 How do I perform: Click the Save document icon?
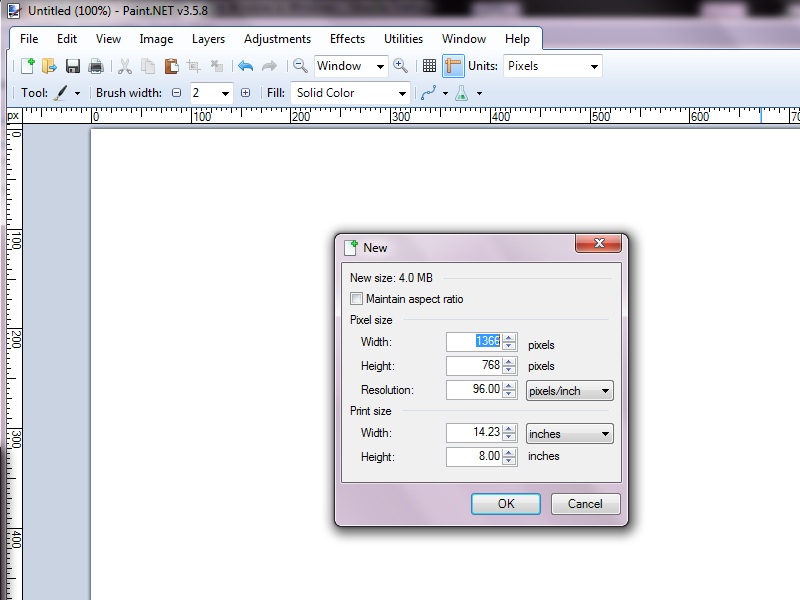[x=72, y=66]
